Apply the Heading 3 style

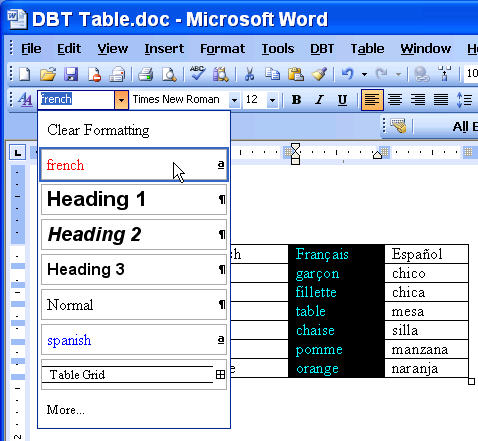pyautogui.click(x=134, y=269)
